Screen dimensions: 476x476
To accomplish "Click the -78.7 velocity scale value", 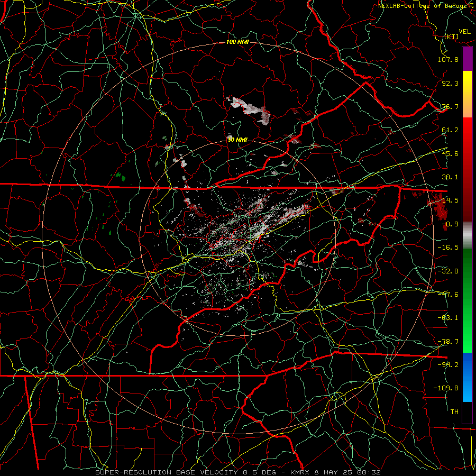I will [x=448, y=342].
